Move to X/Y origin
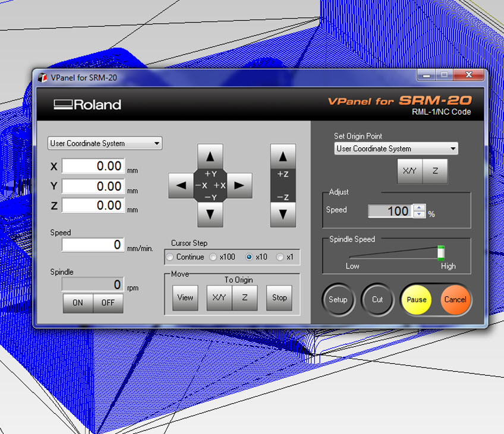504x434 pixels. (x=219, y=297)
